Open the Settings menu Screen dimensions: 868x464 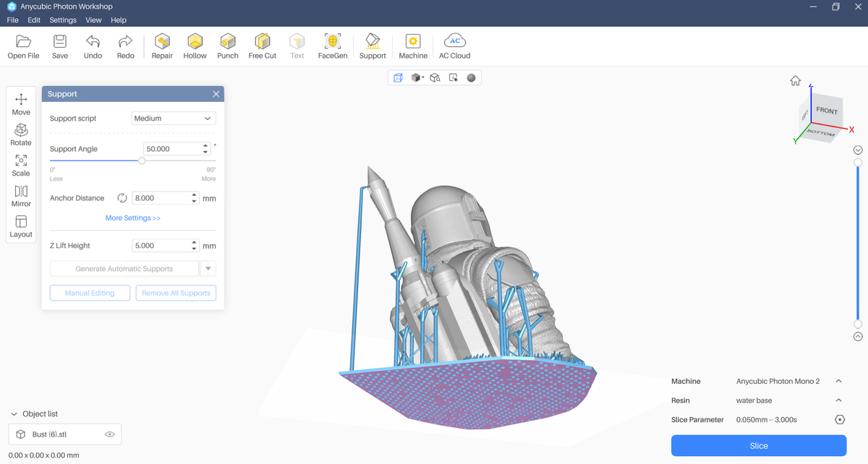63,20
